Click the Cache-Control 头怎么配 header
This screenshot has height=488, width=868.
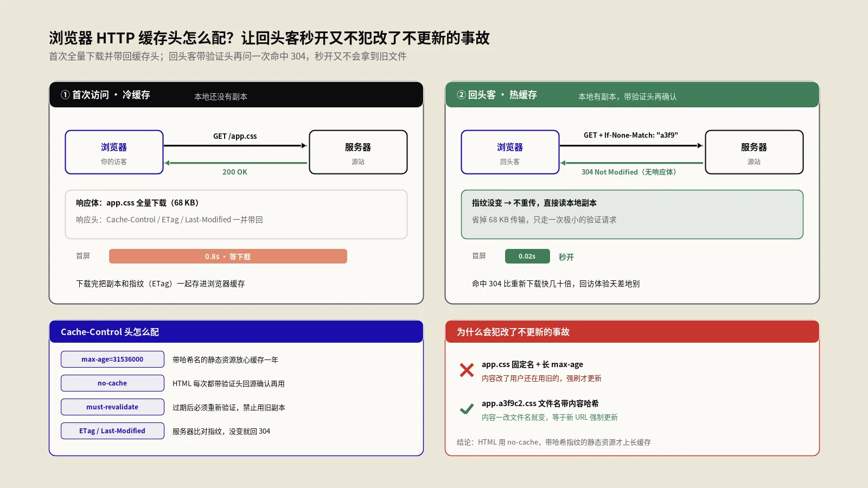[x=236, y=332]
